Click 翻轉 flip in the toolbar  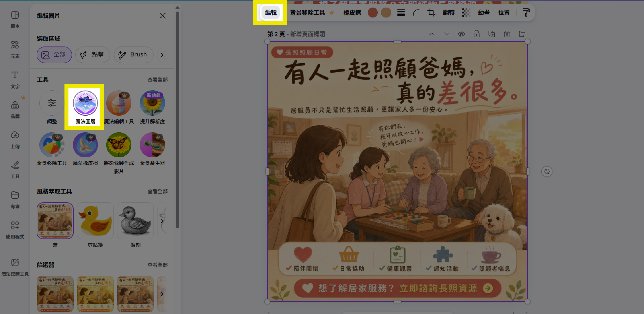click(x=449, y=13)
